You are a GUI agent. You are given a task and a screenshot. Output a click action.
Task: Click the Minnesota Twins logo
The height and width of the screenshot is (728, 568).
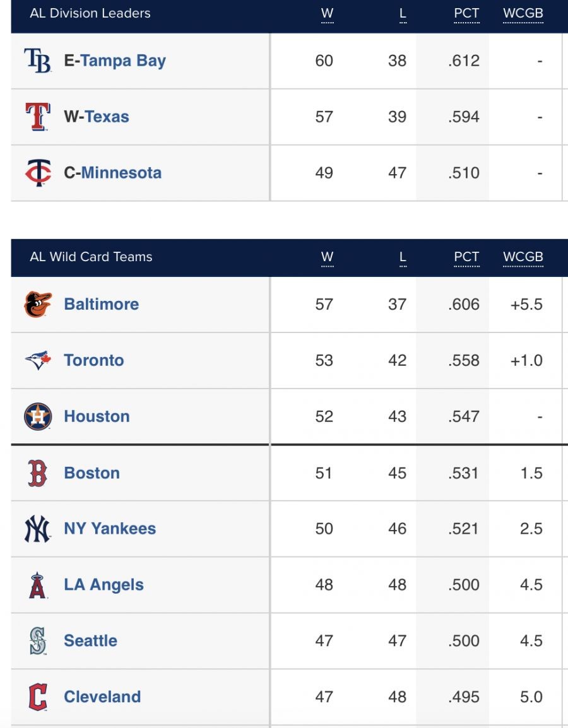[38, 173]
